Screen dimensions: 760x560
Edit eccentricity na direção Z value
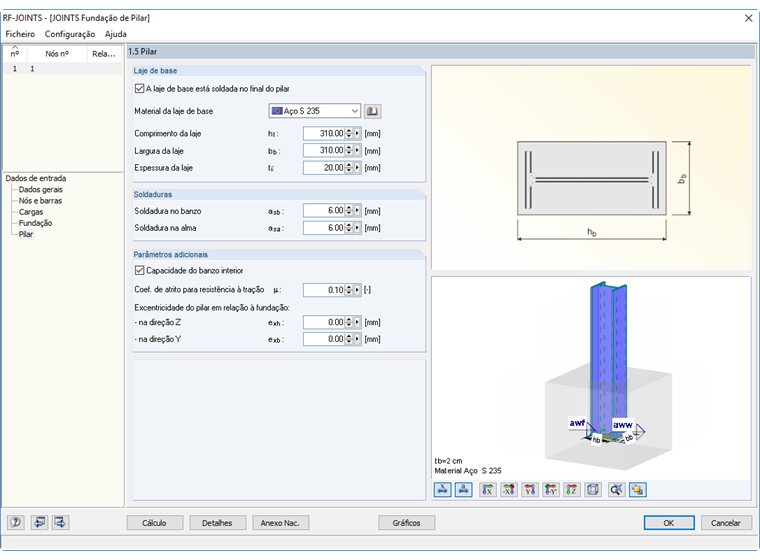click(324, 322)
